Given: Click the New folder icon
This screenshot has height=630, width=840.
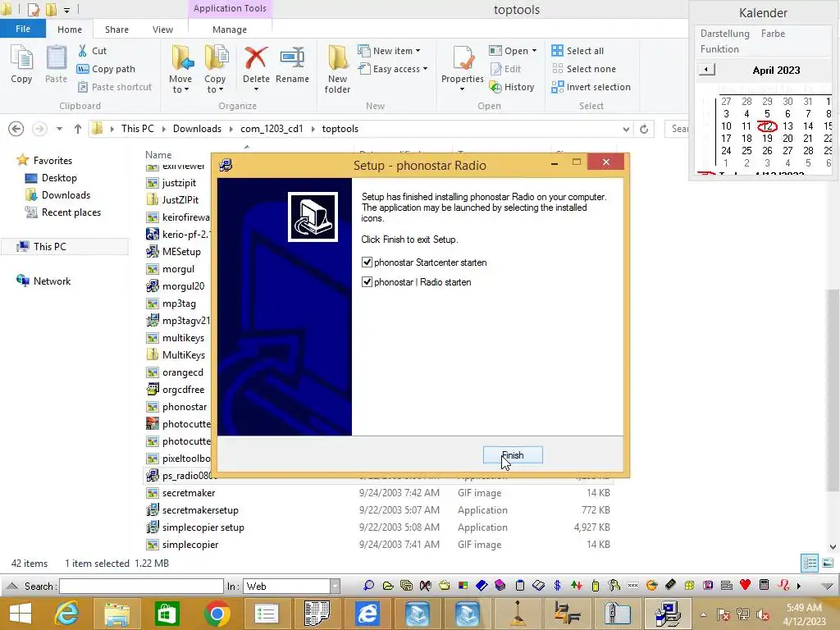Looking at the screenshot, I should point(337,70).
